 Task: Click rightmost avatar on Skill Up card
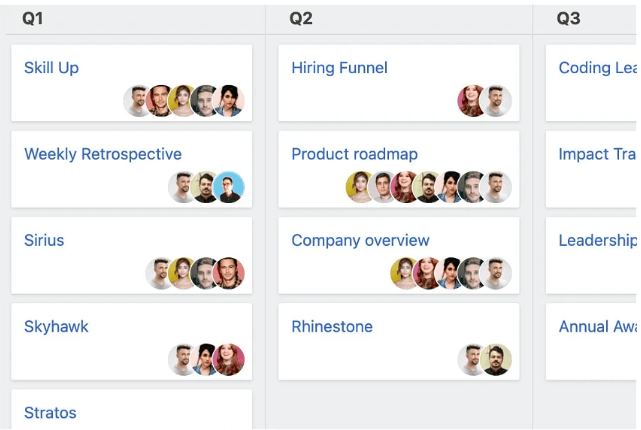pyautogui.click(x=229, y=101)
